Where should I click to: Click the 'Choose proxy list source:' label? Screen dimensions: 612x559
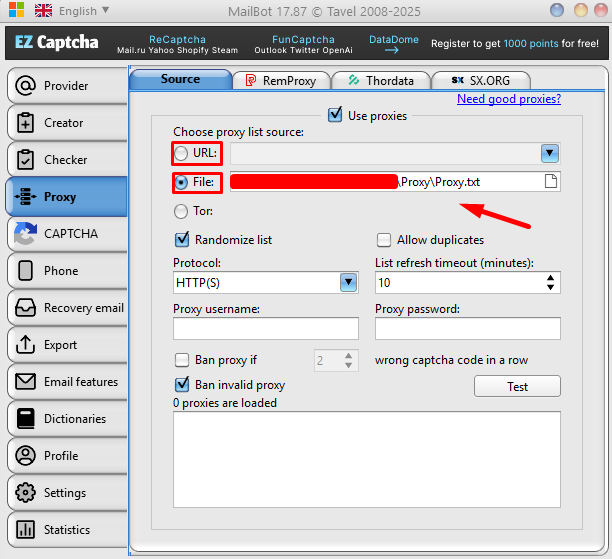coord(238,132)
